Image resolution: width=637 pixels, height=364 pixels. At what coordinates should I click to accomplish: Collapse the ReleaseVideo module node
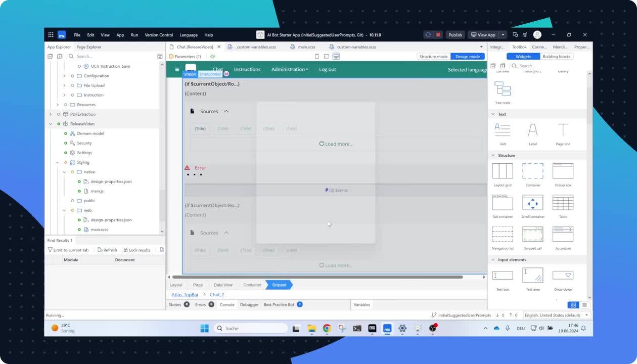[51, 124]
